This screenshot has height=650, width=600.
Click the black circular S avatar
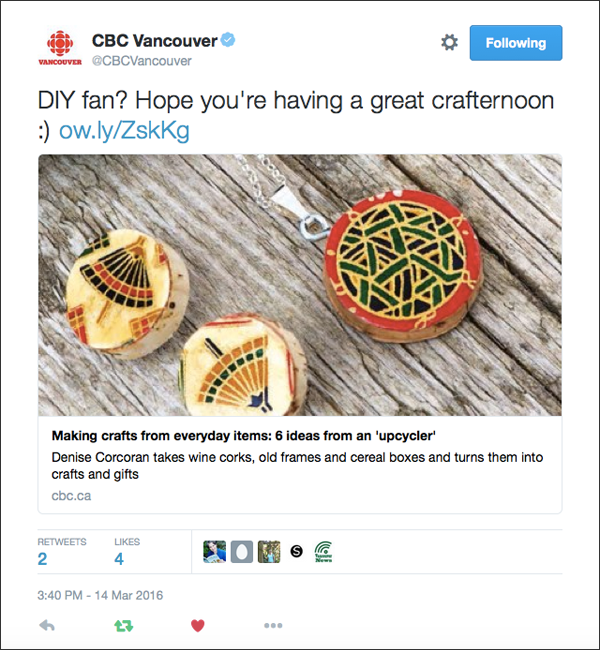point(296,551)
